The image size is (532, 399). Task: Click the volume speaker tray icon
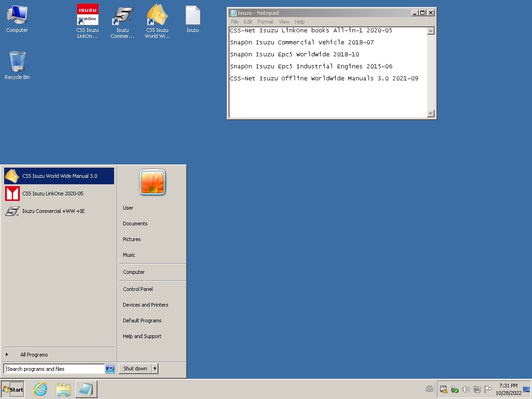pyautogui.click(x=466, y=389)
